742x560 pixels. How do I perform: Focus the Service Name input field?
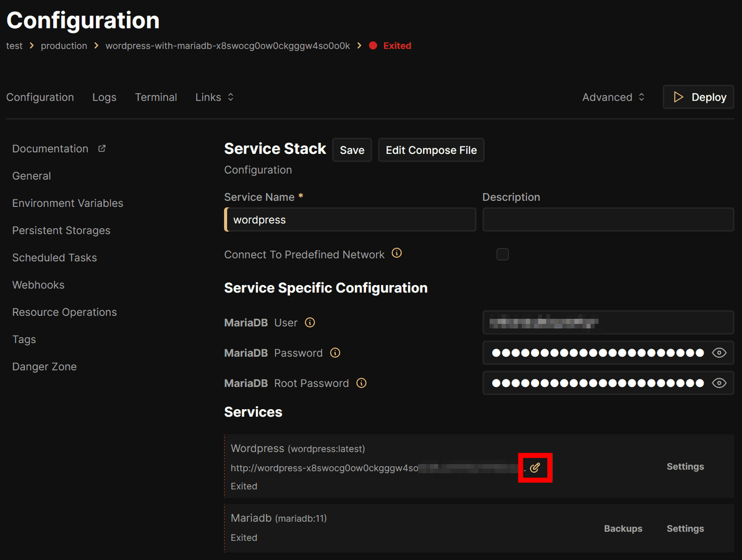pos(350,220)
